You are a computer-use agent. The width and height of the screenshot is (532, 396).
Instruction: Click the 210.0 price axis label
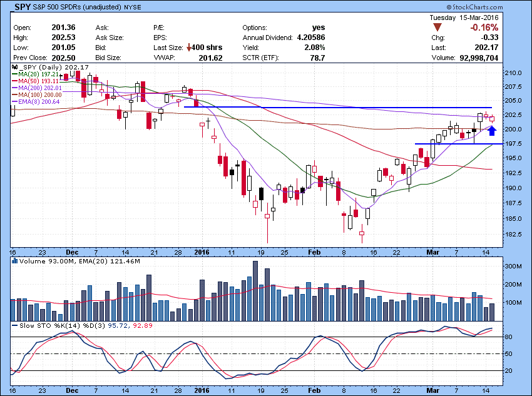coord(513,73)
